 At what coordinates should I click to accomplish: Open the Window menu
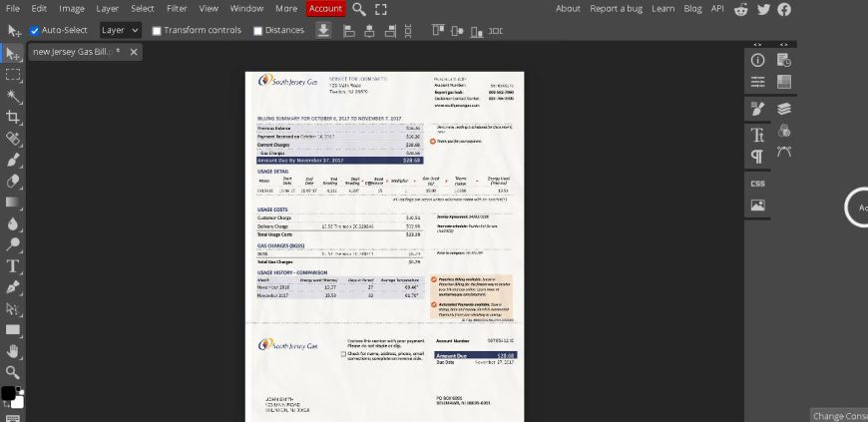pos(246,8)
